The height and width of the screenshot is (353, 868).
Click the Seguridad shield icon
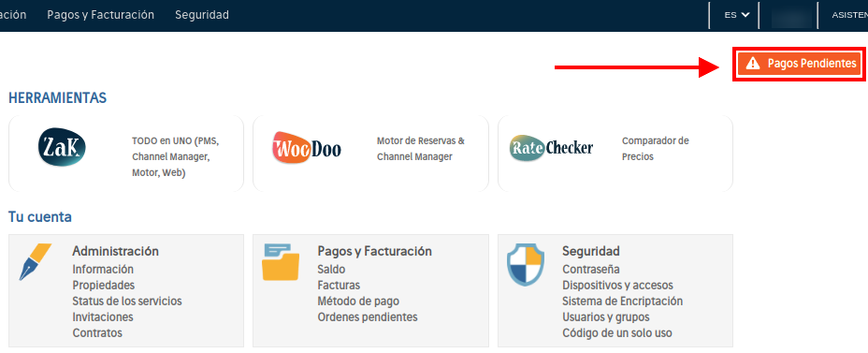click(526, 264)
